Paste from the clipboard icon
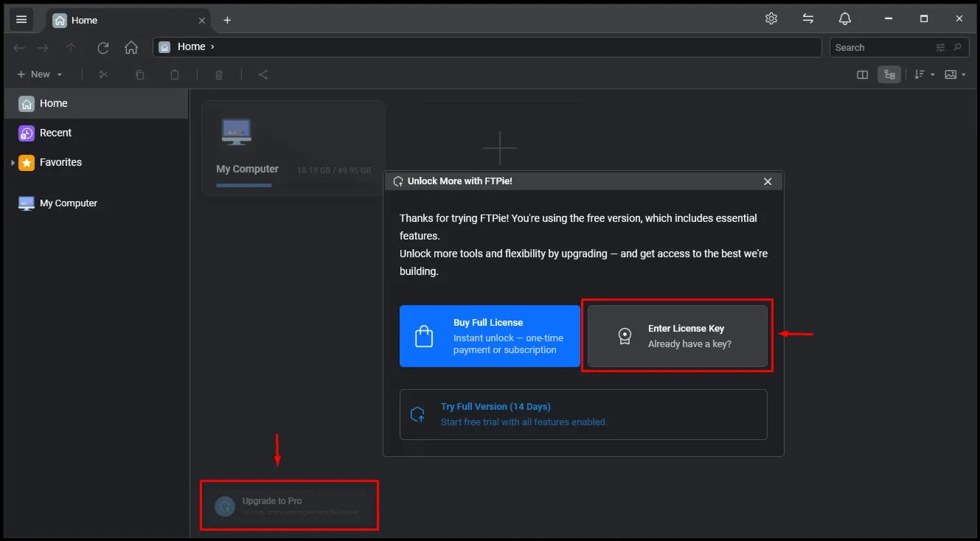 coord(175,74)
